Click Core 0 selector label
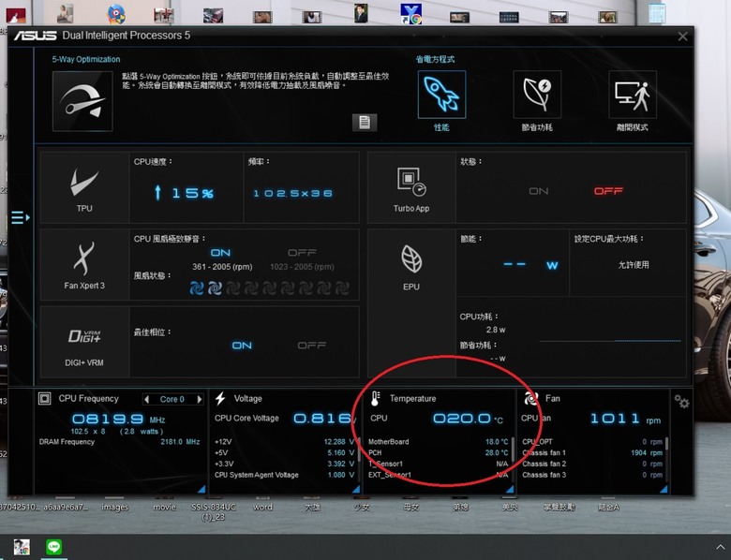Screen dimensions: 731x560 [172, 399]
